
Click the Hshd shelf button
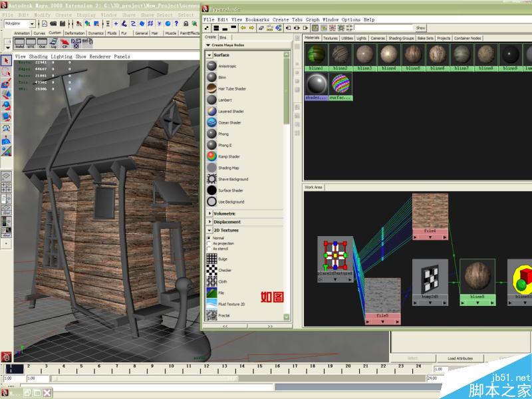click(x=19, y=44)
